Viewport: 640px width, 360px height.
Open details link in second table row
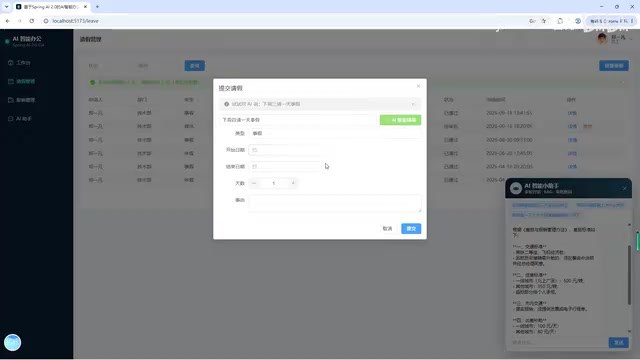(572, 127)
